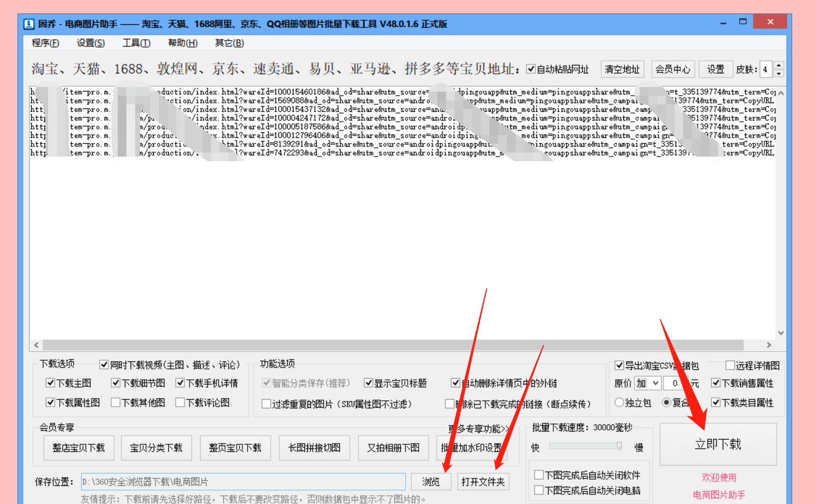
Task: Open the 原价 加 dropdown
Action: (648, 383)
